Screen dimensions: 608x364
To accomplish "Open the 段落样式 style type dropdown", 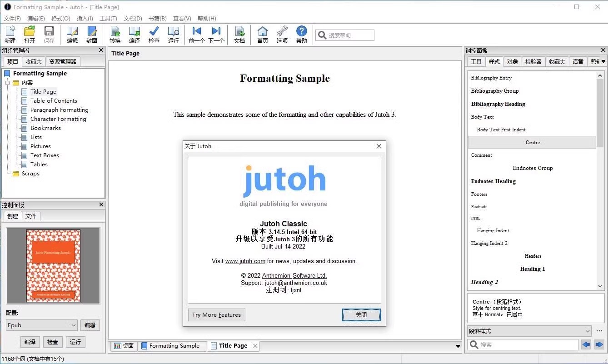I will 588,331.
